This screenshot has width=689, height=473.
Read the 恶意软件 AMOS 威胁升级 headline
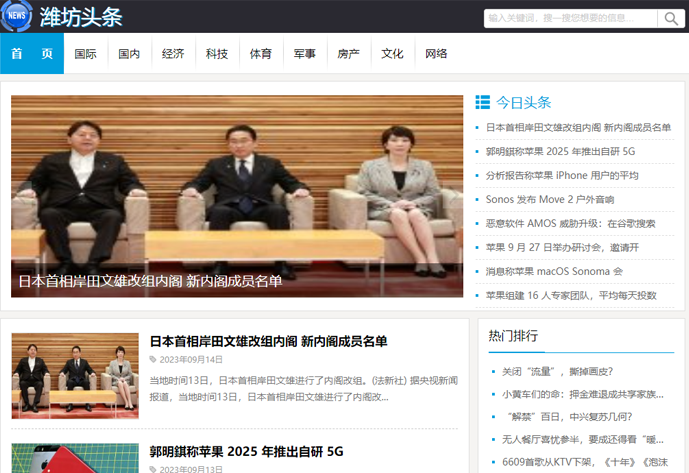pyautogui.click(x=570, y=224)
